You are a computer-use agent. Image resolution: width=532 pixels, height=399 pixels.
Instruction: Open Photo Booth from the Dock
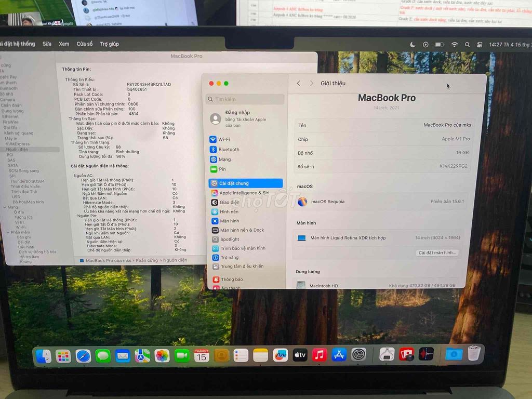pyautogui.click(x=406, y=354)
